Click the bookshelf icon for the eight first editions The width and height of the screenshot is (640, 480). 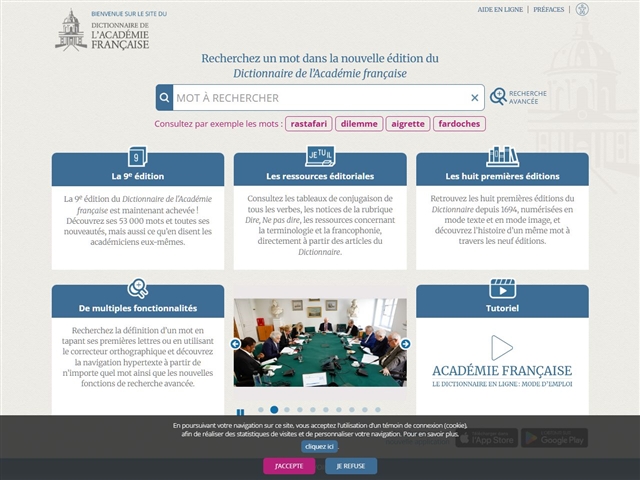[502, 156]
